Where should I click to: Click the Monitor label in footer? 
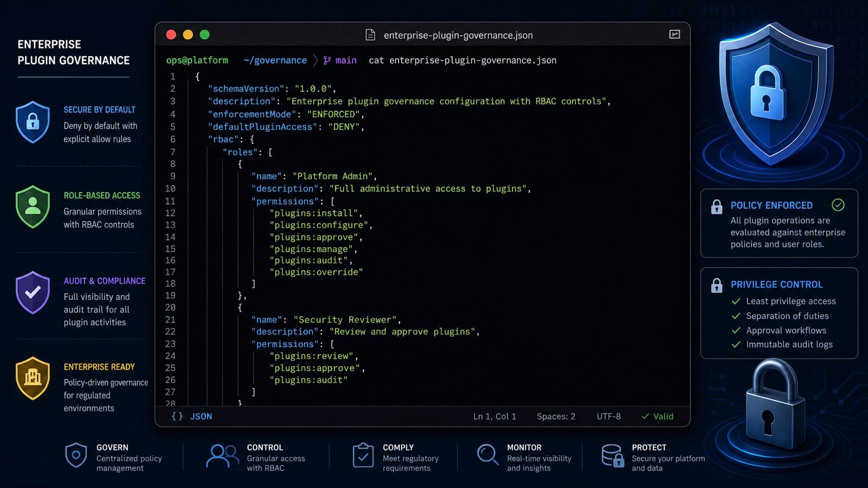524,447
